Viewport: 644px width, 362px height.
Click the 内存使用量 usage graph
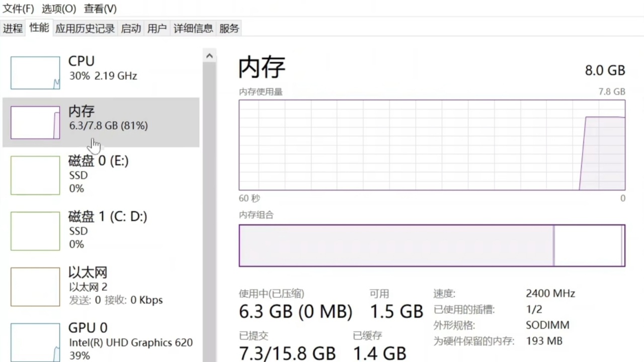coord(432,145)
